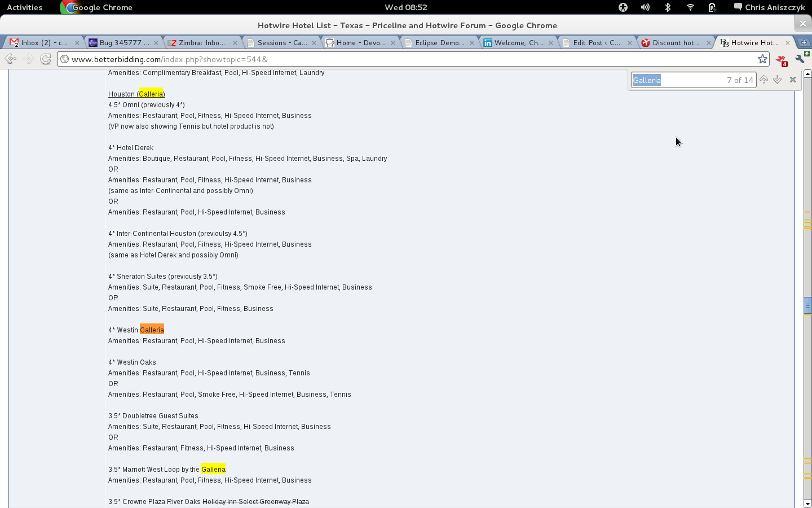This screenshot has width=812, height=508.
Task: Click the scrollbar up arrow
Action: pos(807,73)
